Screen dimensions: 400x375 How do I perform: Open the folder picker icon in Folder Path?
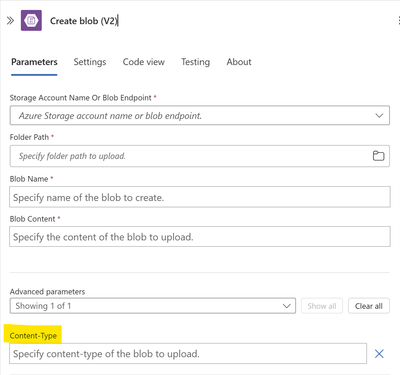(x=378, y=156)
